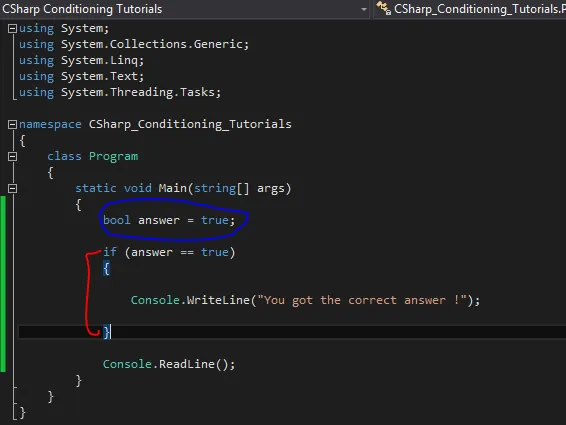This screenshot has width=566, height=425.
Task: Click 'Console' before WriteLine
Action: [x=155, y=300]
